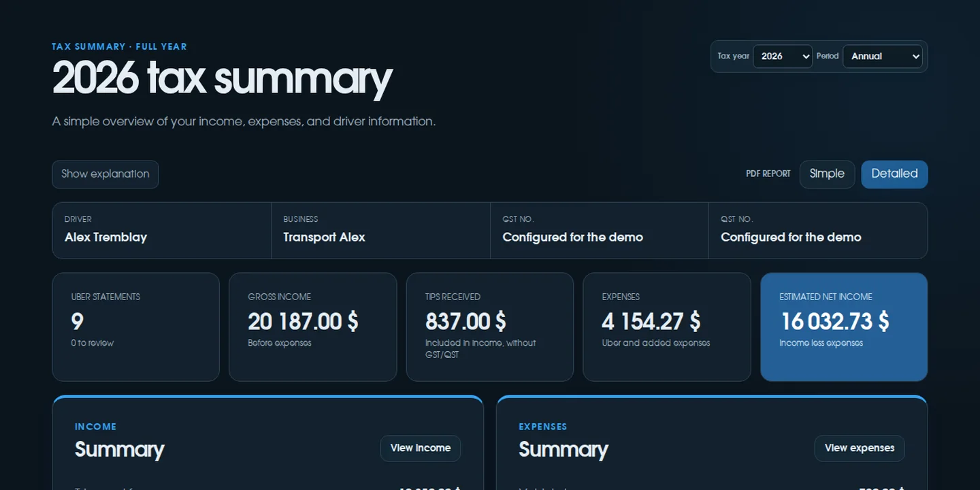
Task: Click the Period label
Action: click(x=828, y=56)
